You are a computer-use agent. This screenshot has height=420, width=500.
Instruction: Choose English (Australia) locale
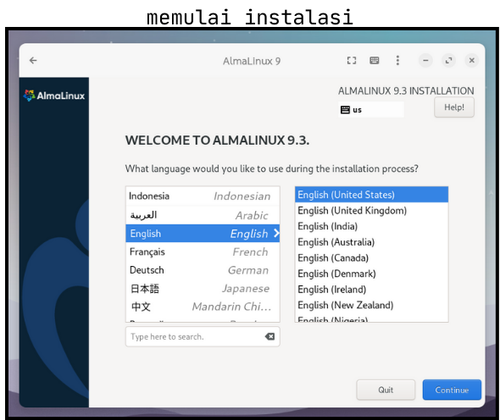371,242
